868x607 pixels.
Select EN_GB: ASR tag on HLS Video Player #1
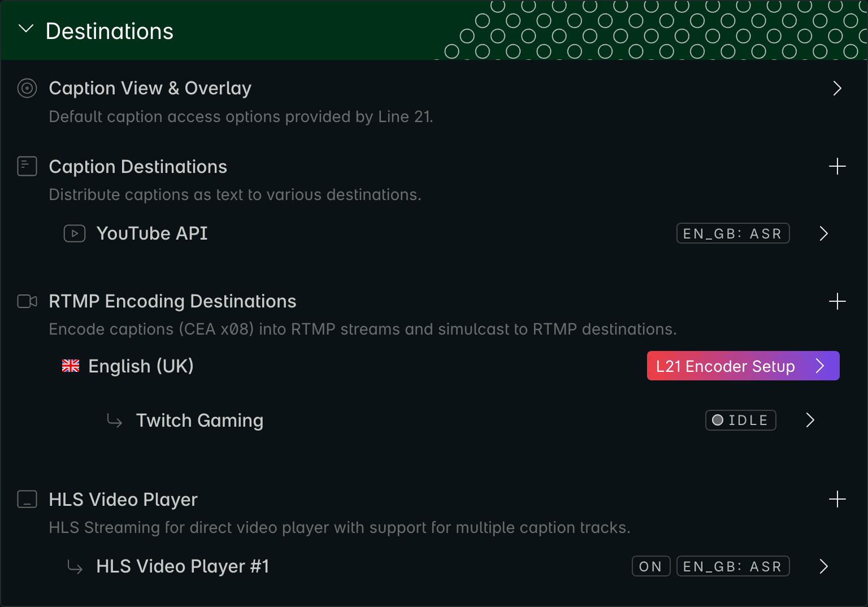[733, 566]
